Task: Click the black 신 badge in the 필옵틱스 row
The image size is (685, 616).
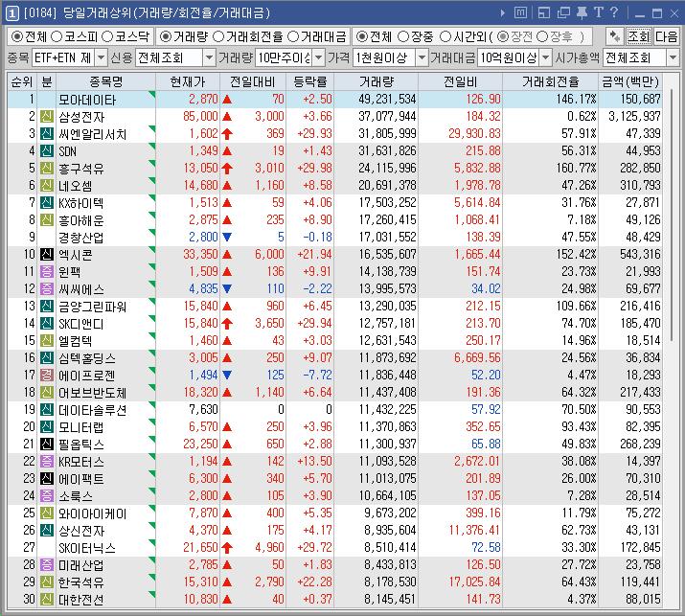Action: (47, 444)
